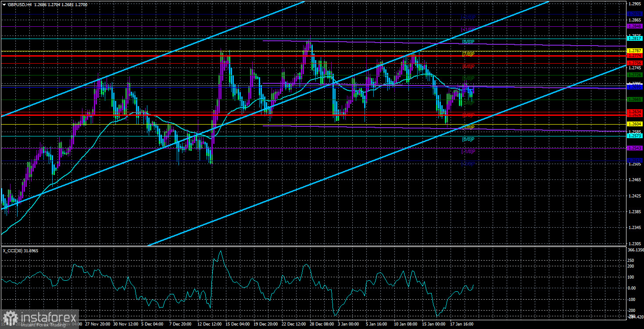The height and width of the screenshot is (329, 644).
Task: Select the [0/8]P Murray level label
Action: pyautogui.click(x=468, y=139)
